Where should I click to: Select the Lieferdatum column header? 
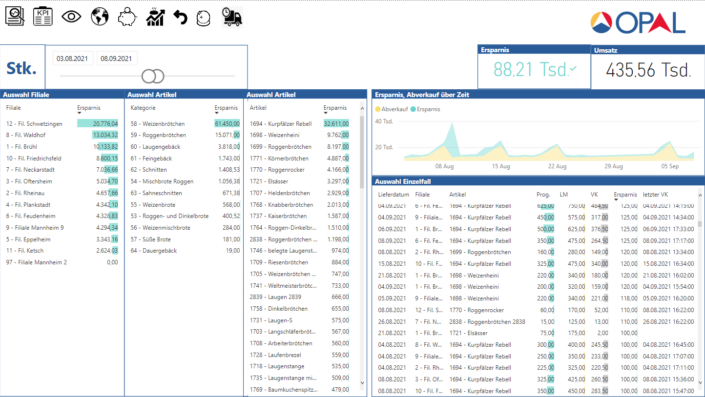click(393, 195)
